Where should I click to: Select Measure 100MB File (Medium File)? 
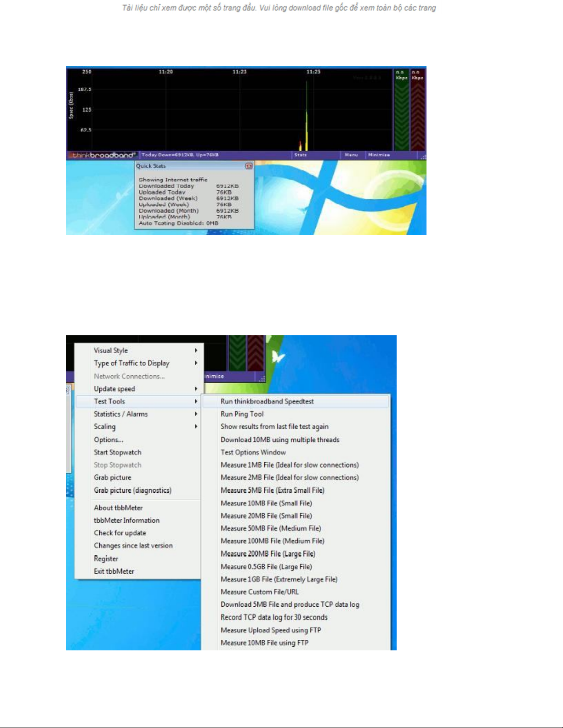click(x=296, y=541)
